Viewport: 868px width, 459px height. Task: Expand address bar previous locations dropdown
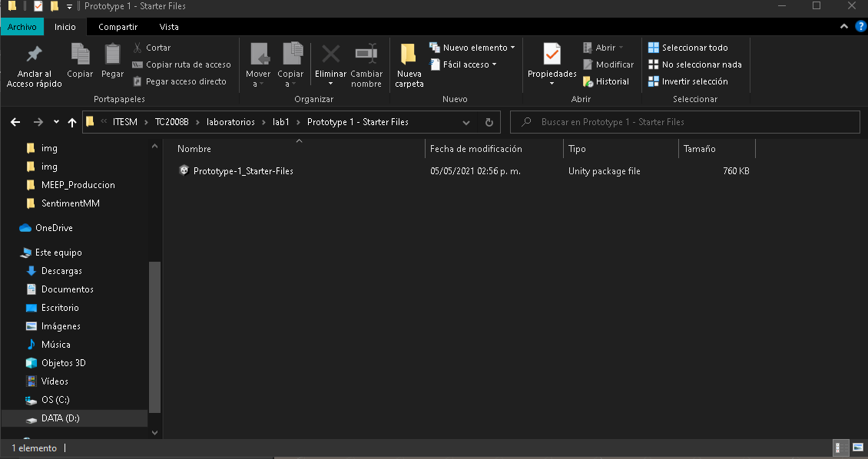point(466,122)
